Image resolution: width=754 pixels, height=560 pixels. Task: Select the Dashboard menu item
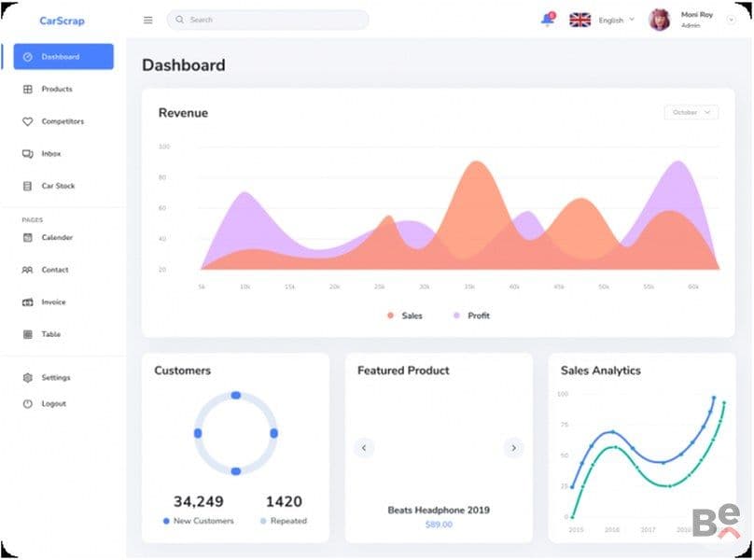(63, 56)
